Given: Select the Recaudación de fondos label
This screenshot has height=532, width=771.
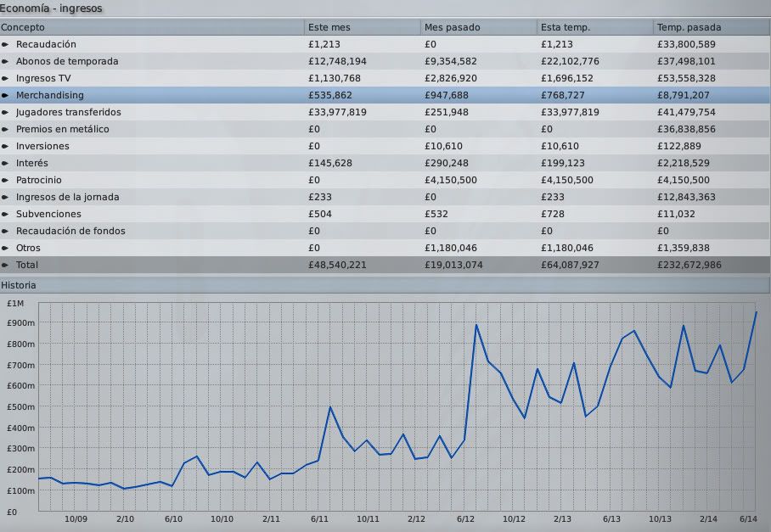Looking at the screenshot, I should (x=70, y=231).
